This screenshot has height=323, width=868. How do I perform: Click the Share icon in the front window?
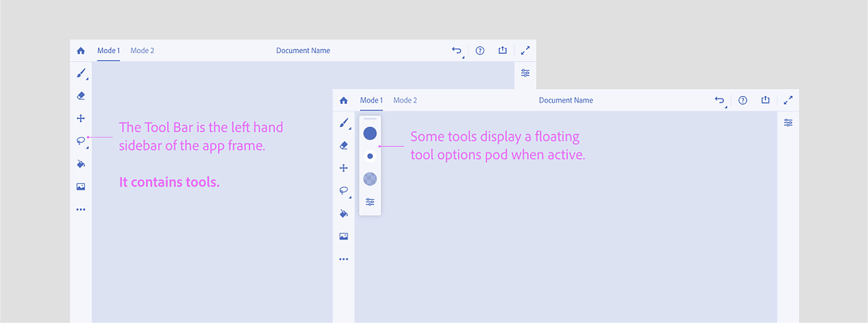765,100
